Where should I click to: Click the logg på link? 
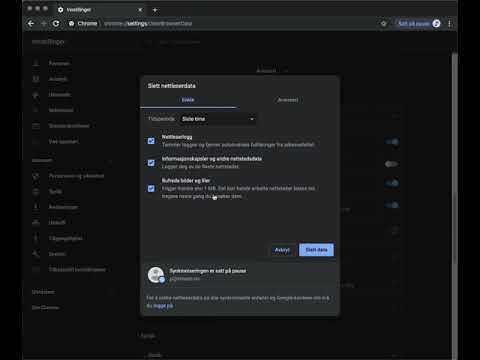[x=163, y=306]
